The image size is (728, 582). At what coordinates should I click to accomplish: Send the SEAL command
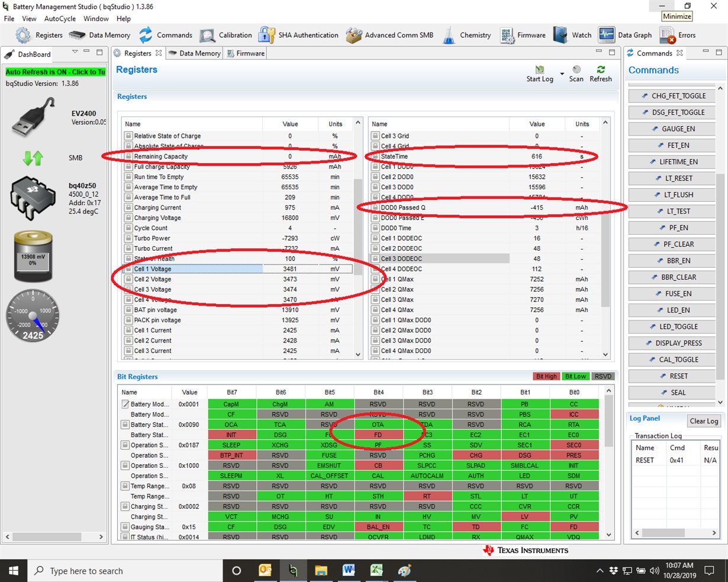672,393
